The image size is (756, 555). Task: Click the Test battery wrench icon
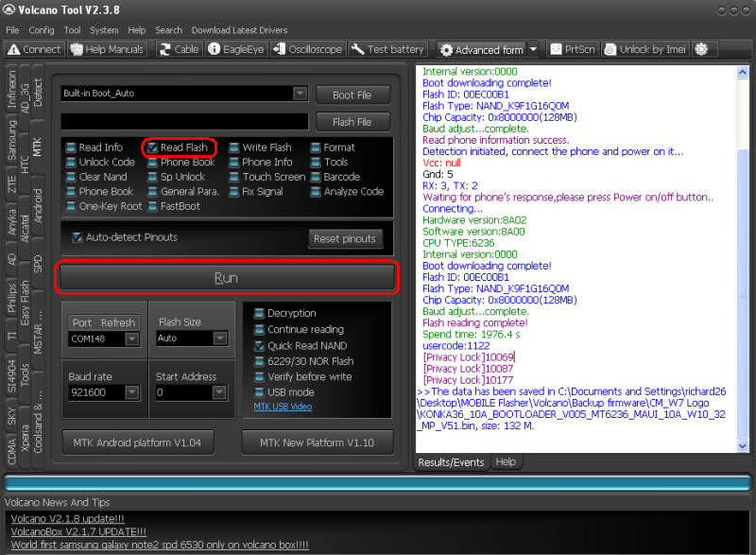click(x=358, y=49)
